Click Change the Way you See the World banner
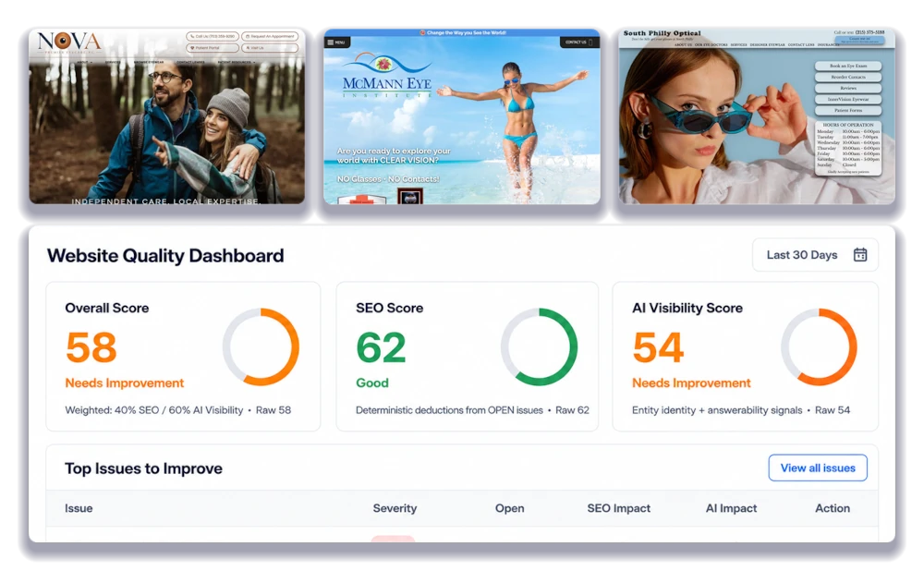This screenshot has width=924, height=571. [x=463, y=33]
